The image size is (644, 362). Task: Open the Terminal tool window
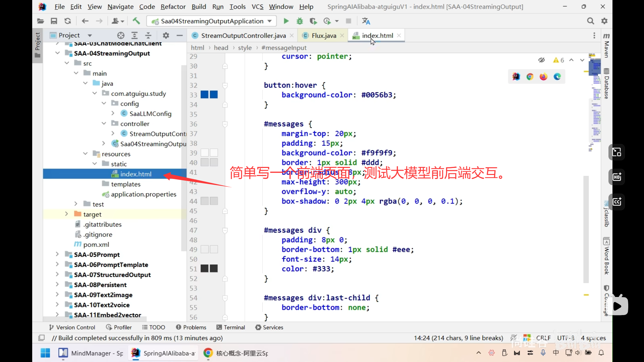coord(231,327)
